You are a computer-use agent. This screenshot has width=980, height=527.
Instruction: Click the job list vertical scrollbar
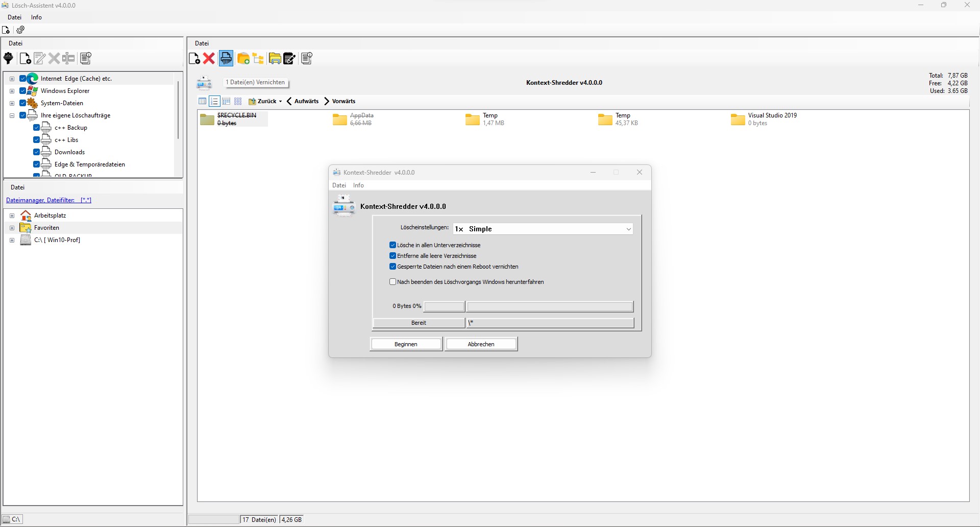[x=178, y=110]
